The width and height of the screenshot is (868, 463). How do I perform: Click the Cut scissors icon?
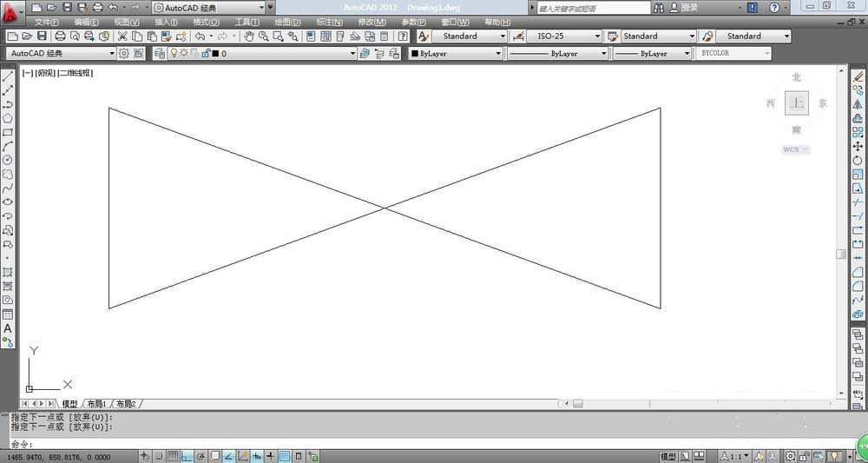(x=122, y=36)
